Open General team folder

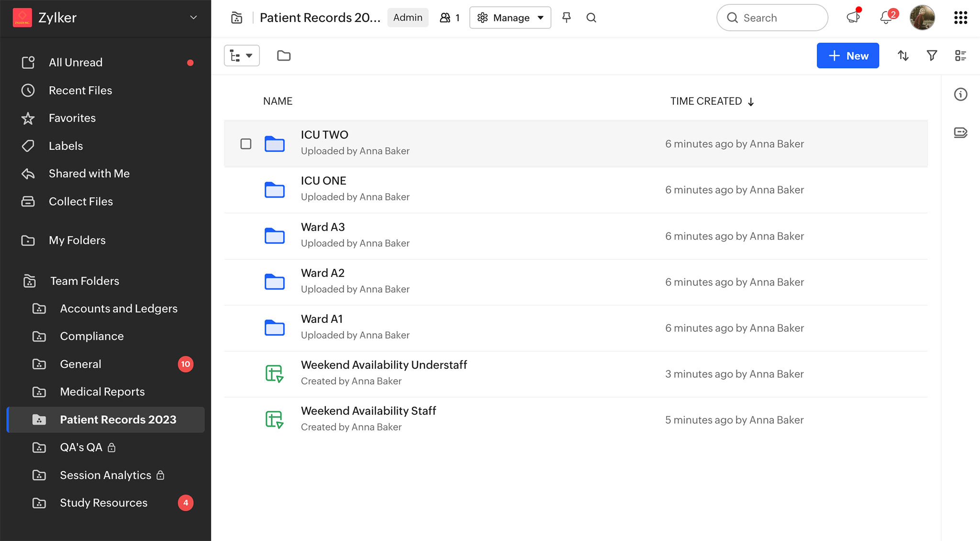tap(80, 364)
